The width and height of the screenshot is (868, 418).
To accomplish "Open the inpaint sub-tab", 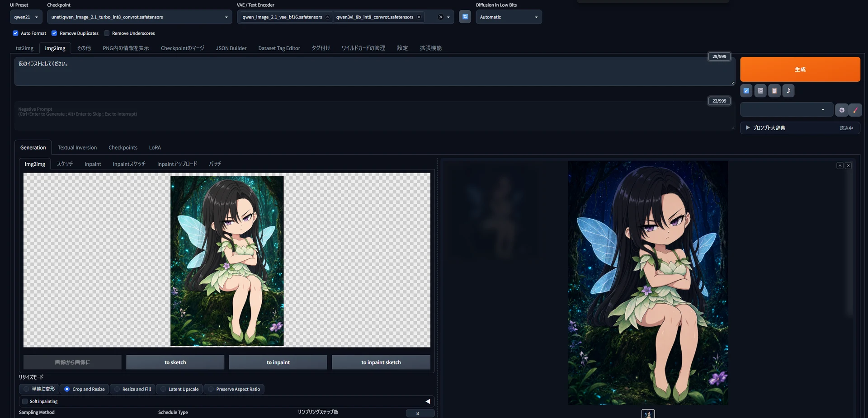I will click(93, 164).
